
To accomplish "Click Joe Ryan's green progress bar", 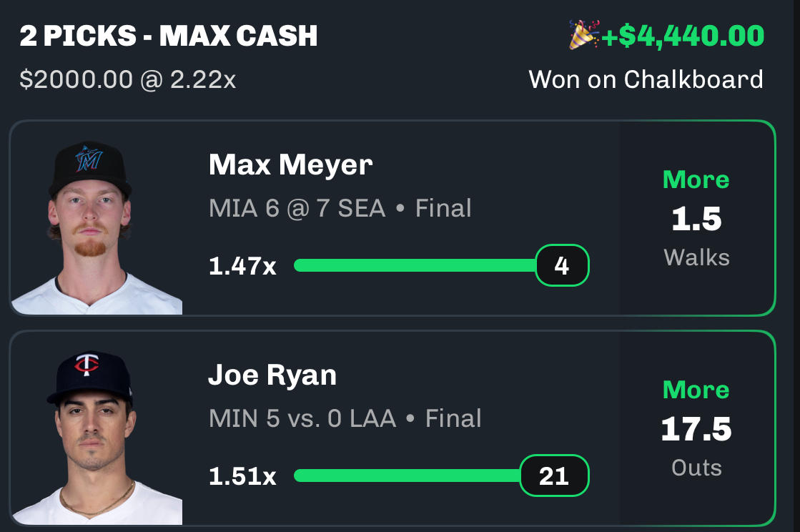I will tap(407, 476).
